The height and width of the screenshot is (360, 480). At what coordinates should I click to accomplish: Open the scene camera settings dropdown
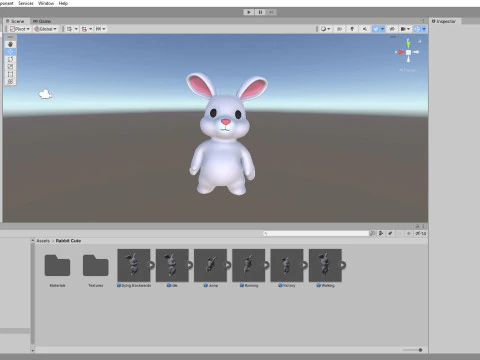pyautogui.click(x=405, y=29)
